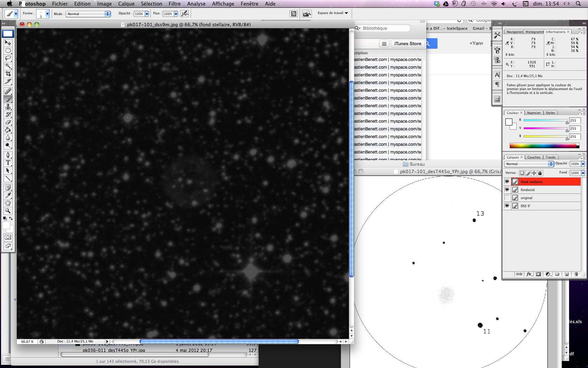588x368 pixels.
Task: Open the Espace de travail dropdown
Action: click(332, 13)
